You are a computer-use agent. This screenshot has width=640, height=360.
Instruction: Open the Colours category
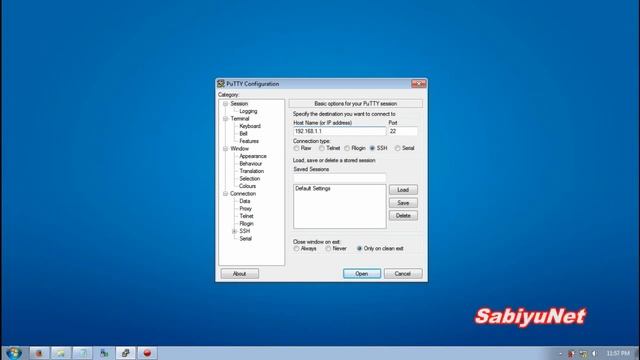tap(247, 186)
